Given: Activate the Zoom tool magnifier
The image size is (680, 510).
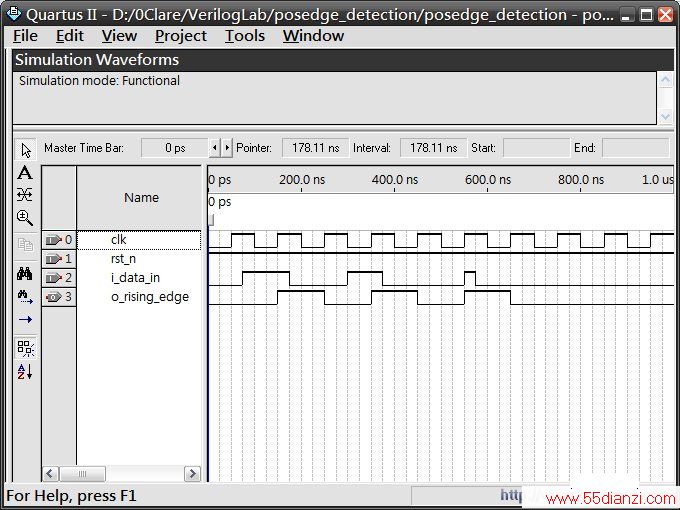Looking at the screenshot, I should pos(25,218).
